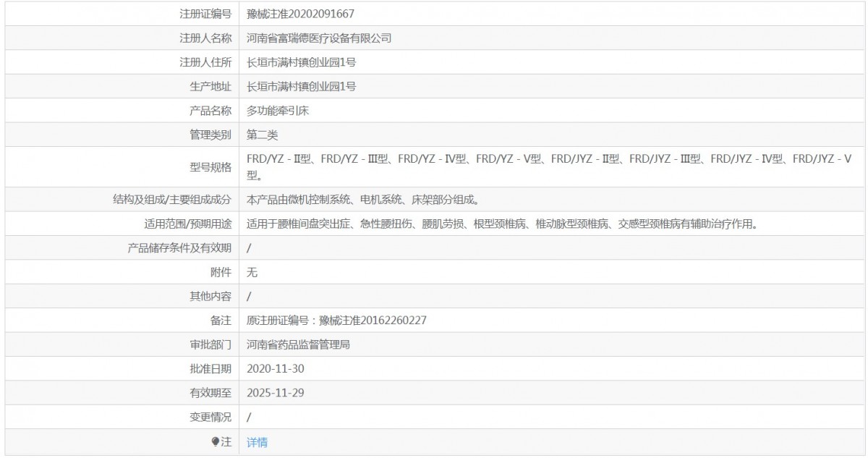Click the 附件 value 无

pos(252,272)
